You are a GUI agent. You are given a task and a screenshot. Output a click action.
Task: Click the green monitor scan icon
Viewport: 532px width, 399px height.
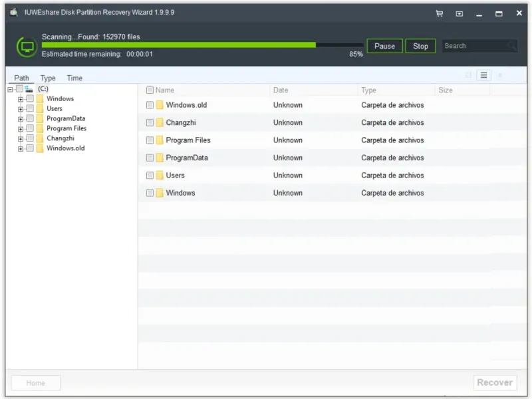[27, 47]
